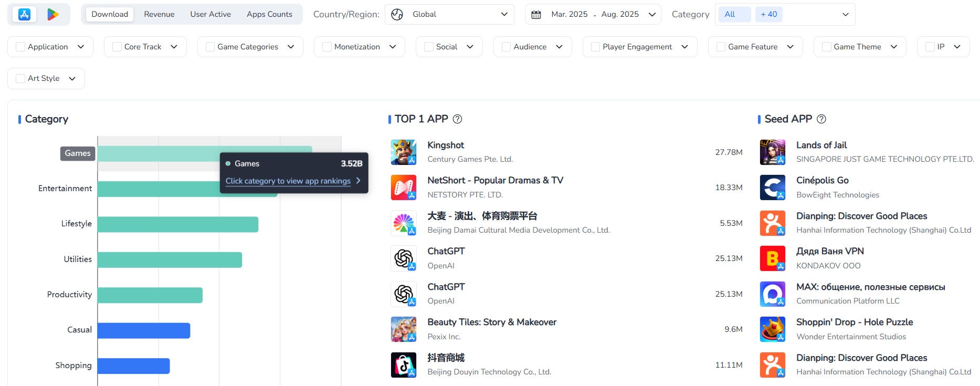Expand the Monetization chevron
This screenshot has width=980, height=386.
[x=393, y=47]
